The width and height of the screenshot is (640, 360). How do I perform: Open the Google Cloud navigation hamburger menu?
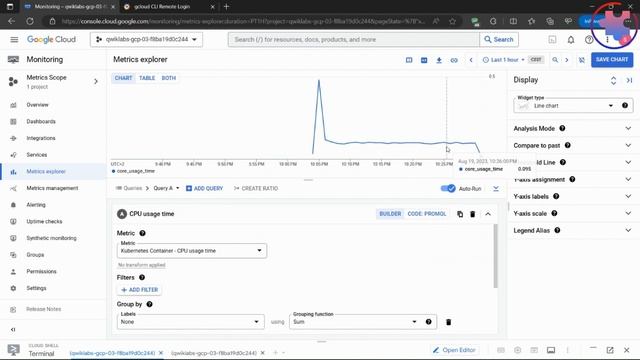(x=14, y=40)
